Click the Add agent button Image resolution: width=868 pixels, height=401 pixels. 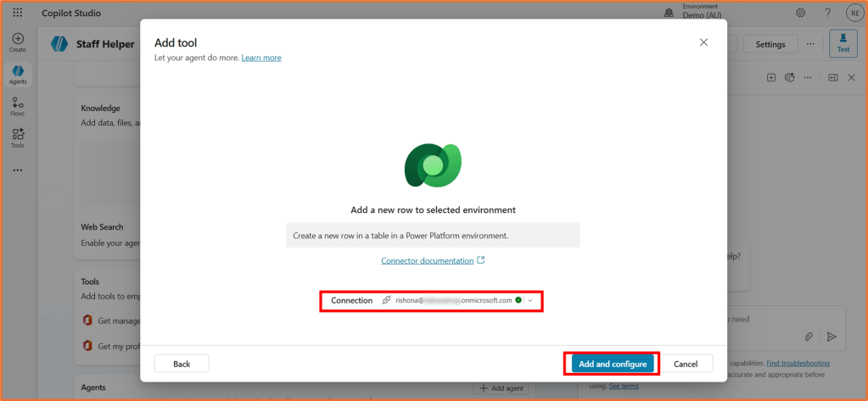coord(501,388)
